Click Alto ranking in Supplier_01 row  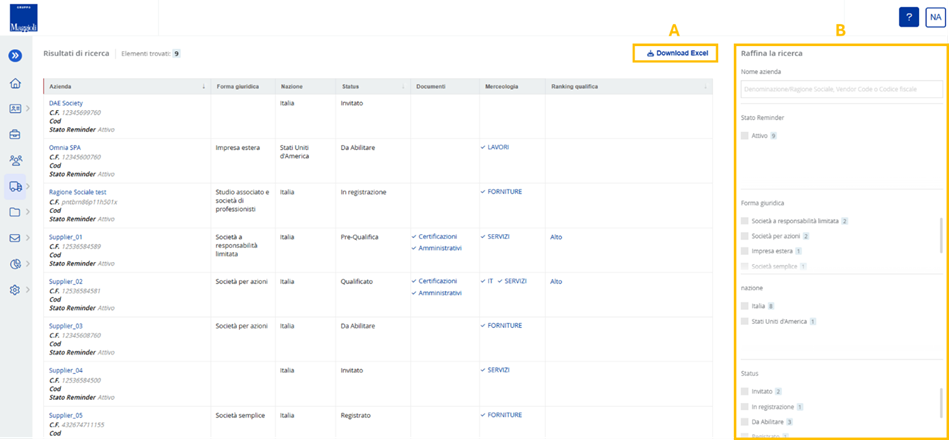pos(556,237)
